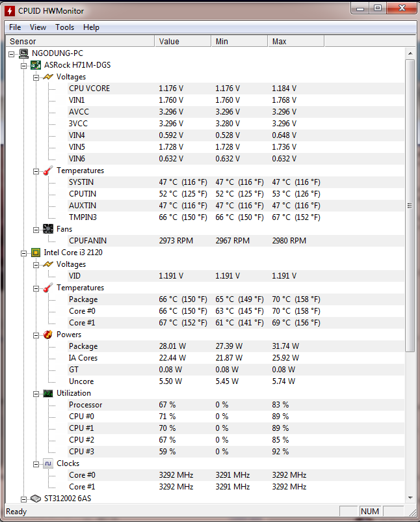Image resolution: width=420 pixels, height=522 pixels.
Task: Expand the ST312002 6AS drive node
Action: (x=24, y=499)
